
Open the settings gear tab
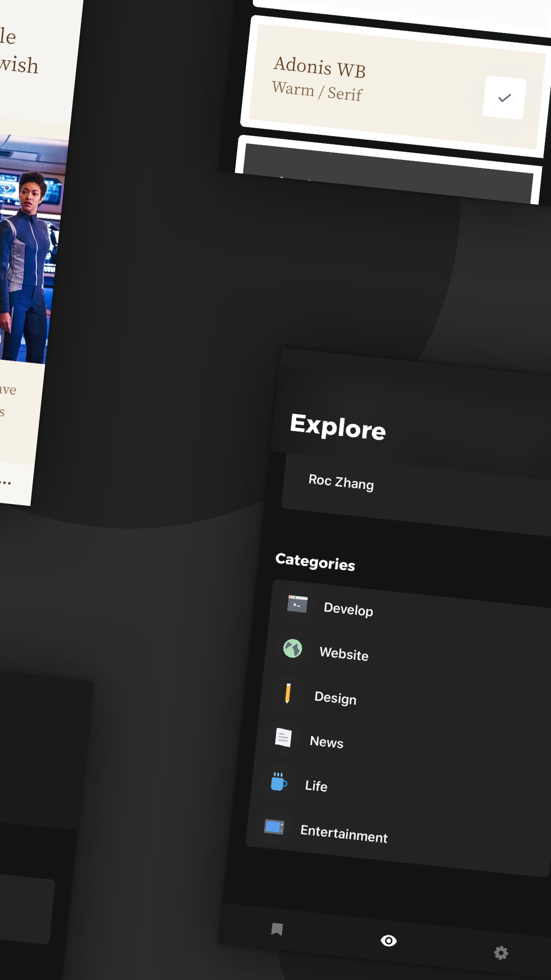pyautogui.click(x=501, y=952)
